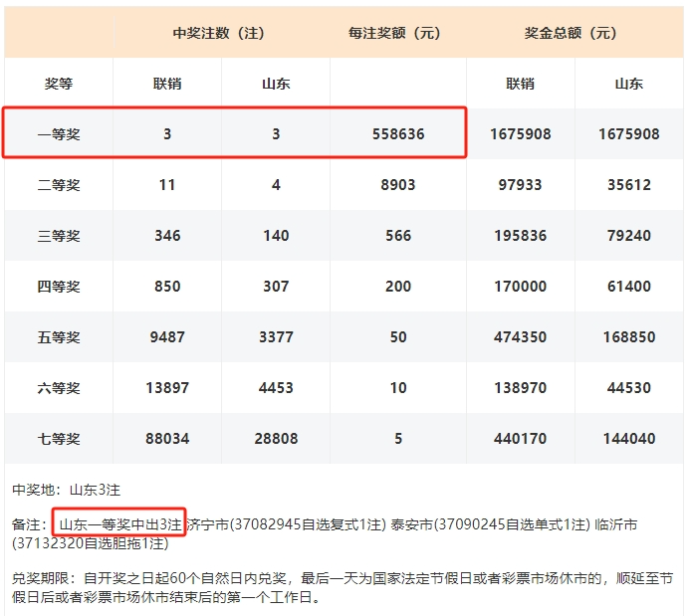
Task: Select the 二等奖 row label
Action: [59, 185]
